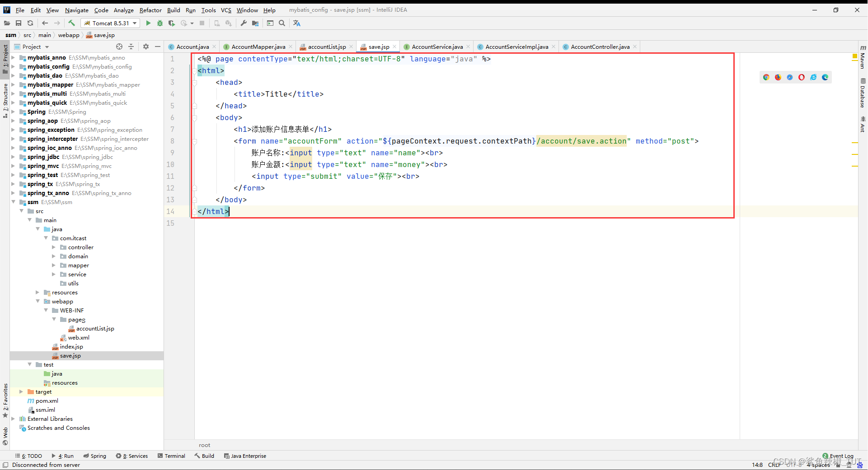
Task: Start debugging with the bug icon
Action: point(160,23)
